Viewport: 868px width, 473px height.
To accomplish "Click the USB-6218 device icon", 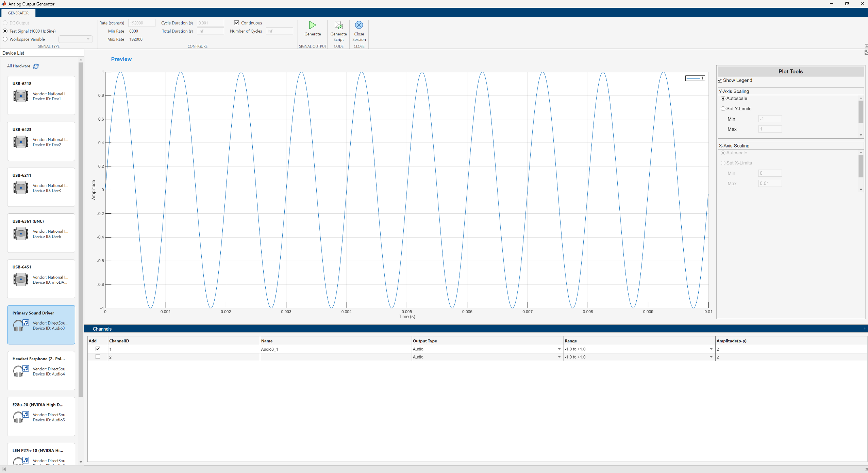I will [20, 96].
